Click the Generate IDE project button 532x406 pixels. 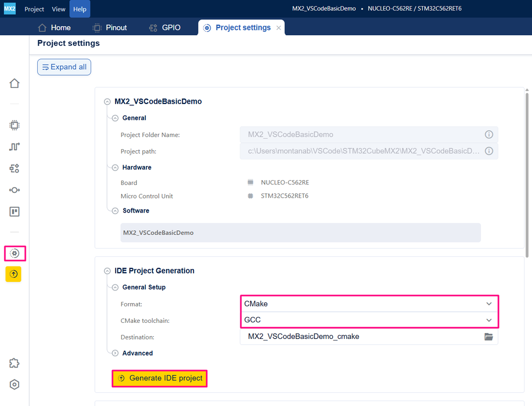[x=159, y=378]
